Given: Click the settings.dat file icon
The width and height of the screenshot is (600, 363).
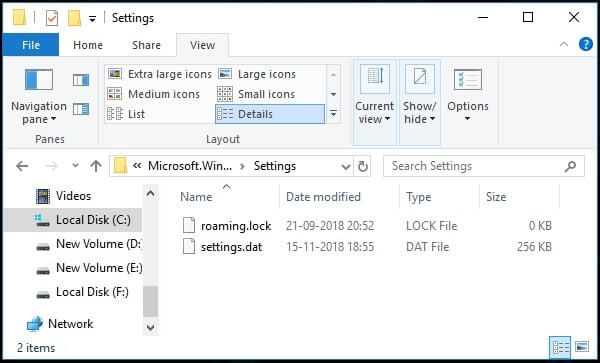Looking at the screenshot, I should pyautogui.click(x=189, y=246).
